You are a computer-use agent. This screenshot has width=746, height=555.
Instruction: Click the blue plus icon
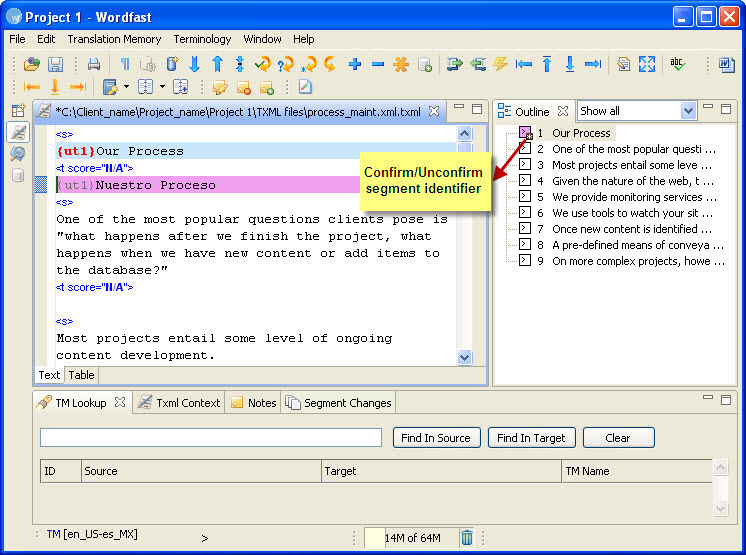pos(354,64)
